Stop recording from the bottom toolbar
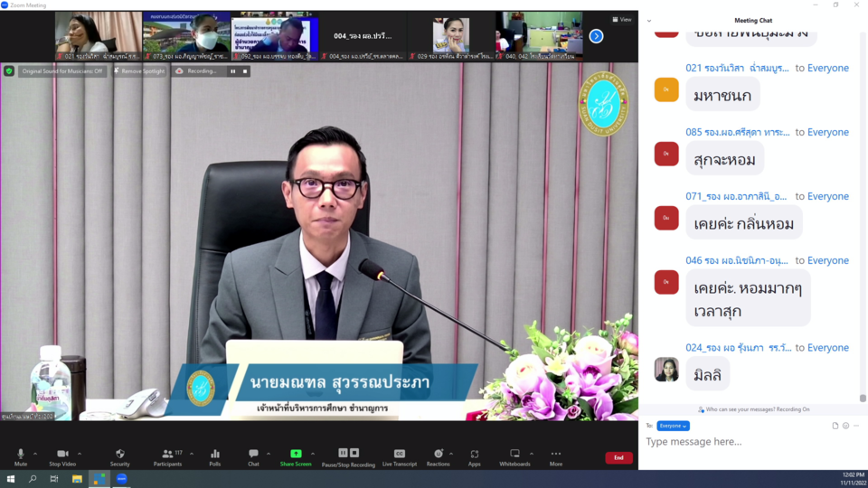The height and width of the screenshot is (488, 868). [x=354, y=453]
